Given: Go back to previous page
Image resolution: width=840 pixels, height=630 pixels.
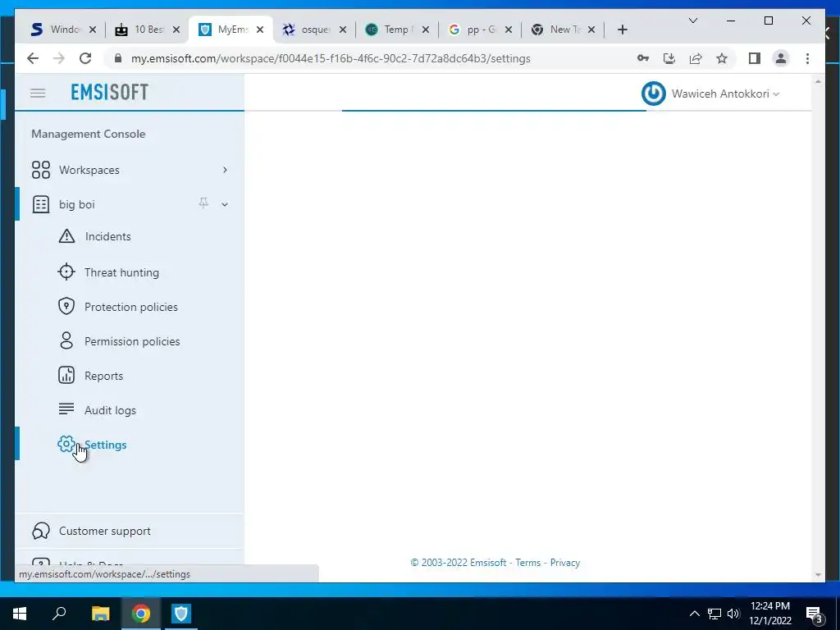Looking at the screenshot, I should coord(33,58).
